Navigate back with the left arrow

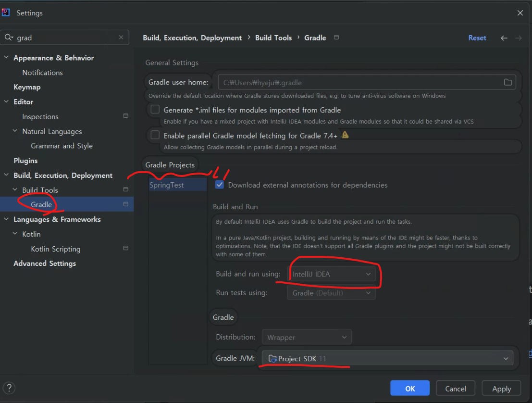504,38
